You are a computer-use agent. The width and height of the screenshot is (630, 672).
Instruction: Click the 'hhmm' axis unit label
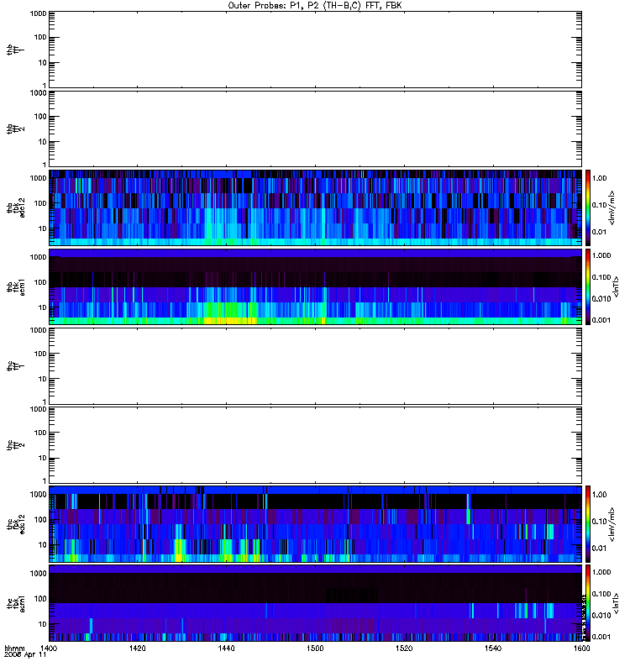click(14, 648)
